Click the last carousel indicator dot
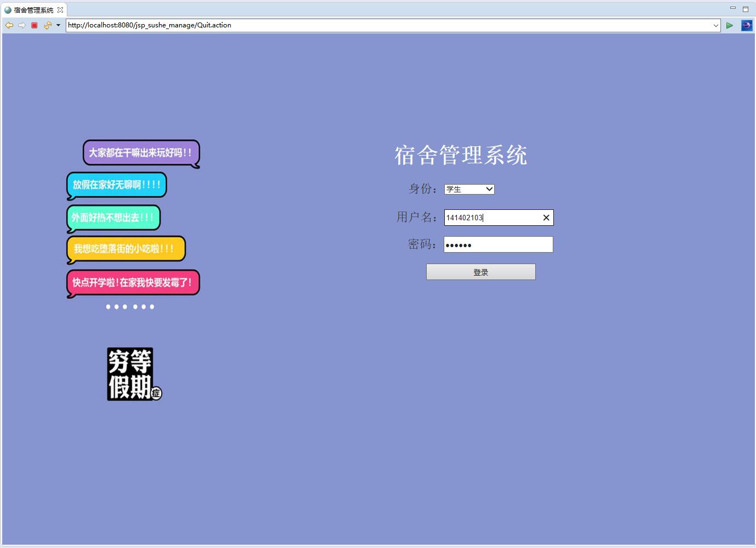 pyautogui.click(x=152, y=307)
